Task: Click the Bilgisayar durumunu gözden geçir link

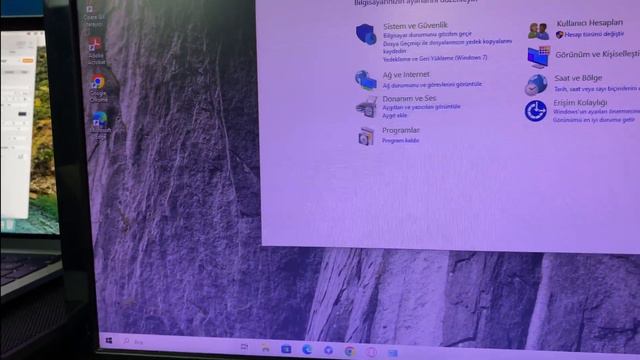Action: tap(427, 35)
